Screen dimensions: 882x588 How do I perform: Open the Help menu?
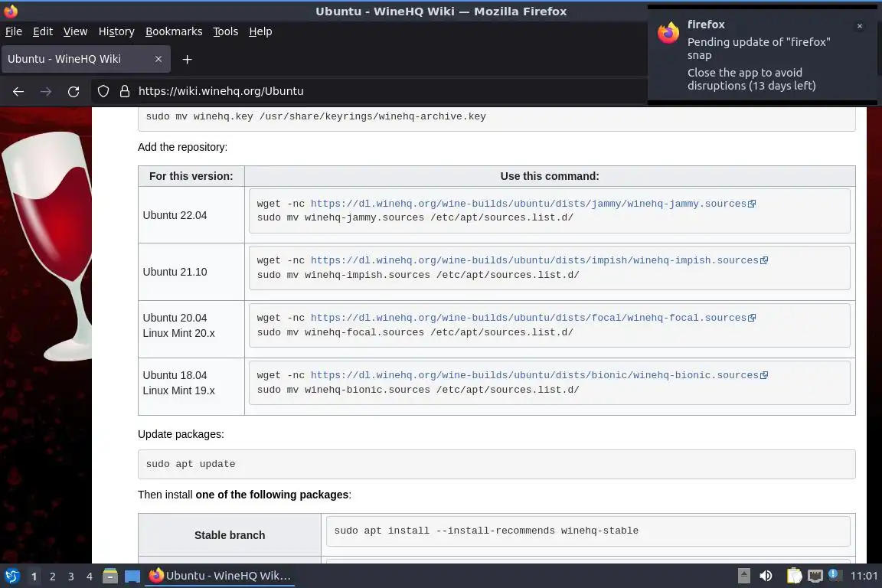tap(260, 31)
